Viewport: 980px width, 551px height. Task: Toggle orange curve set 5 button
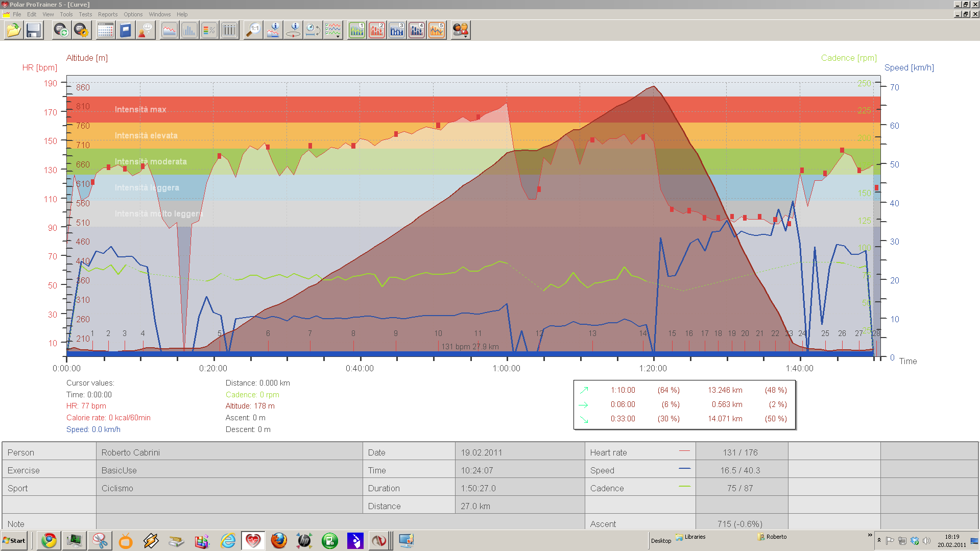pyautogui.click(x=437, y=31)
